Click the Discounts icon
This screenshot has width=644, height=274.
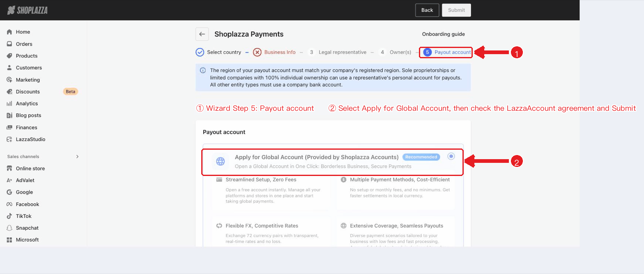pos(9,91)
